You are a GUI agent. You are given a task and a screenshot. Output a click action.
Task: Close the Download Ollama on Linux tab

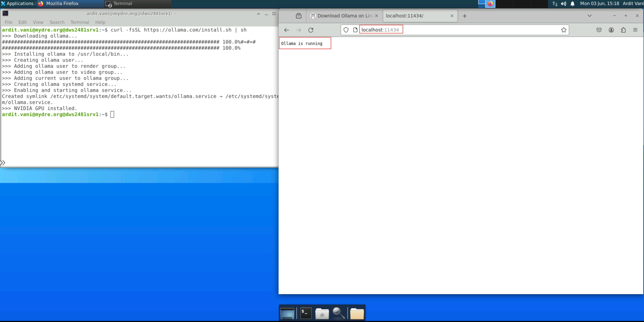tap(377, 16)
